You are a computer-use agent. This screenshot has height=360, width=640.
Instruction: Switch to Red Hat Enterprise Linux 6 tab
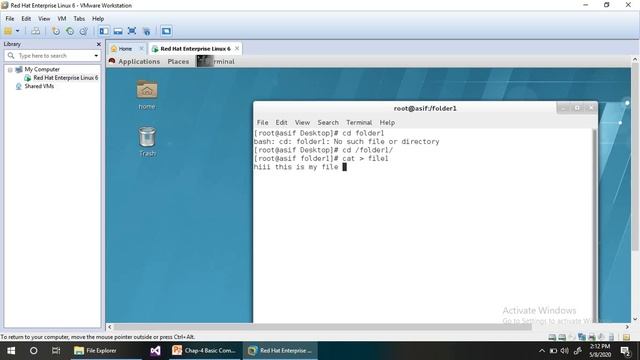195,49
